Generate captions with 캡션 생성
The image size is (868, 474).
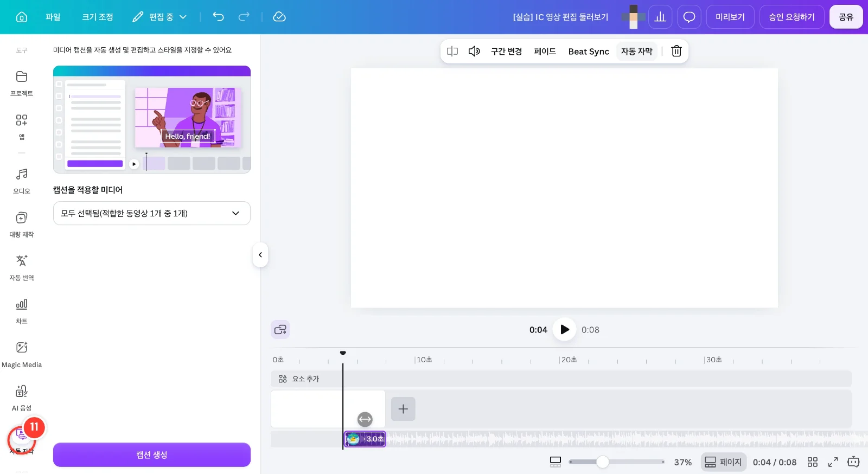click(152, 454)
